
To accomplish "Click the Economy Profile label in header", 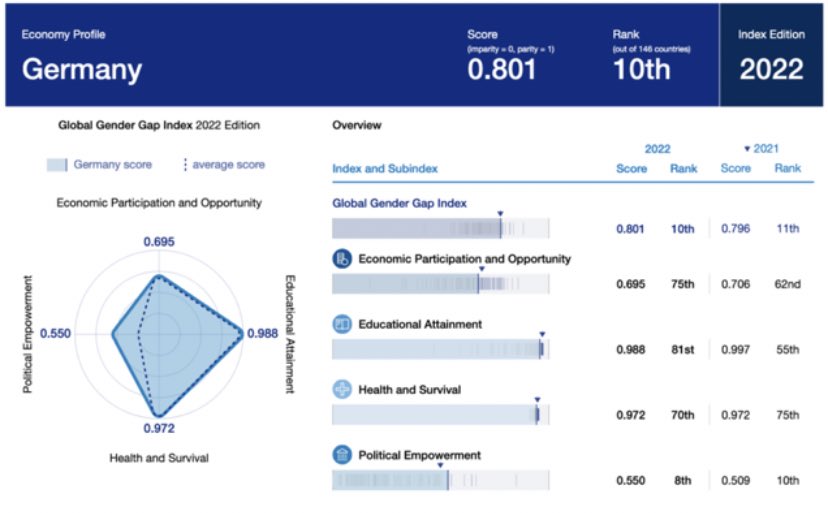I will (x=63, y=34).
